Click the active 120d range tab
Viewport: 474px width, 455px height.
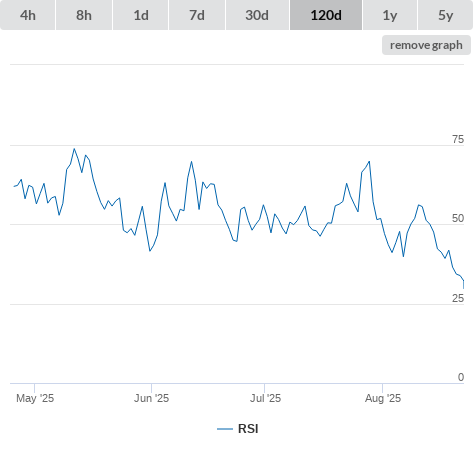[x=326, y=15]
